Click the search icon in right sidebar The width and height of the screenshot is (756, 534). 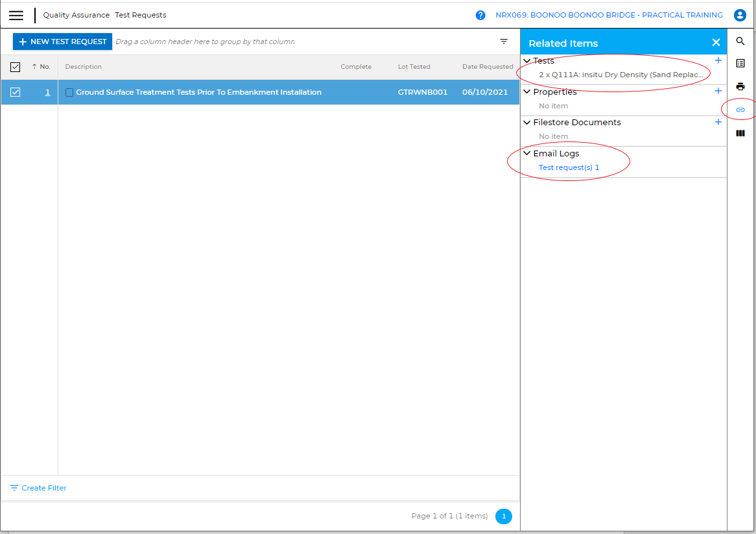(x=740, y=42)
